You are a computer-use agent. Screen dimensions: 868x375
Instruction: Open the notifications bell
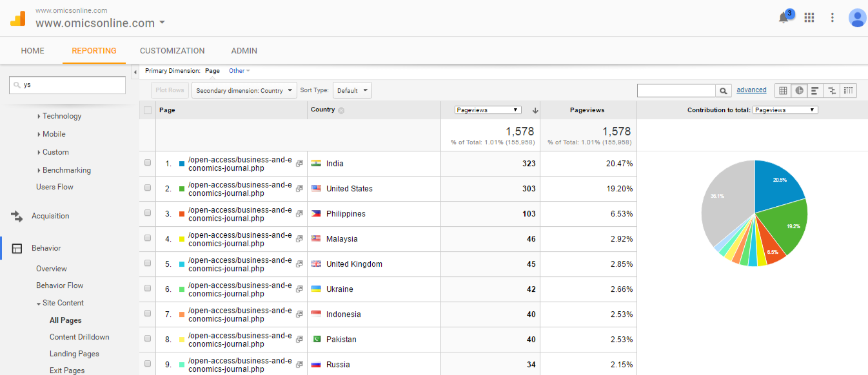click(x=784, y=17)
